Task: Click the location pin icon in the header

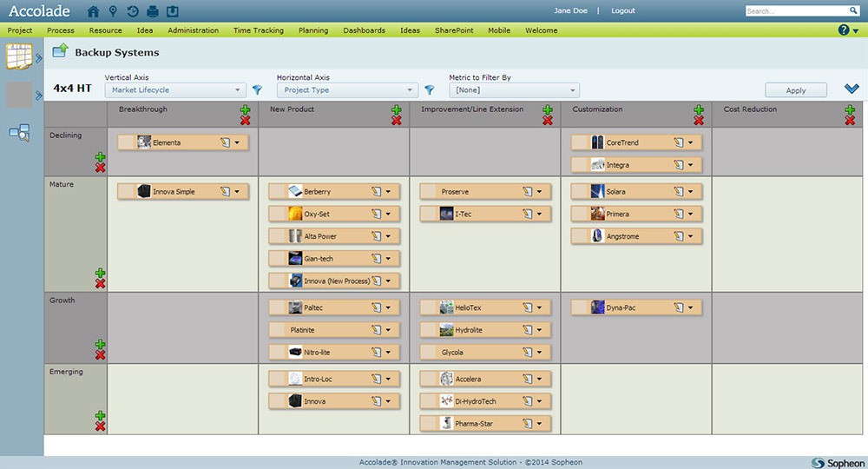Action: pos(113,11)
